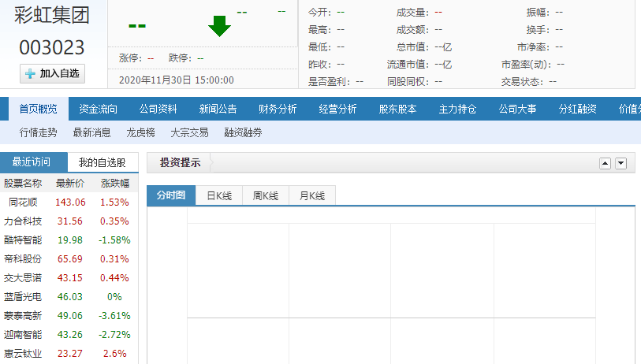This screenshot has width=641, height=364.
Task: Click the 2.6% change value
Action: click(115, 354)
